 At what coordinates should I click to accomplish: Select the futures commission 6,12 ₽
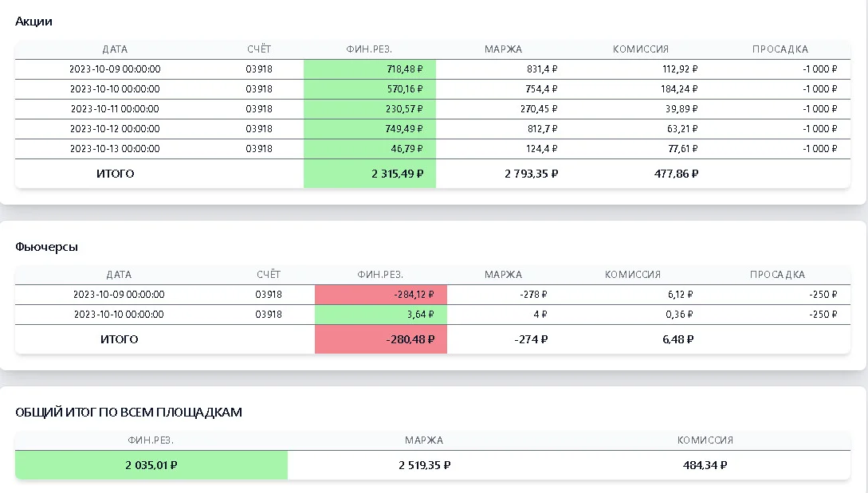point(681,295)
